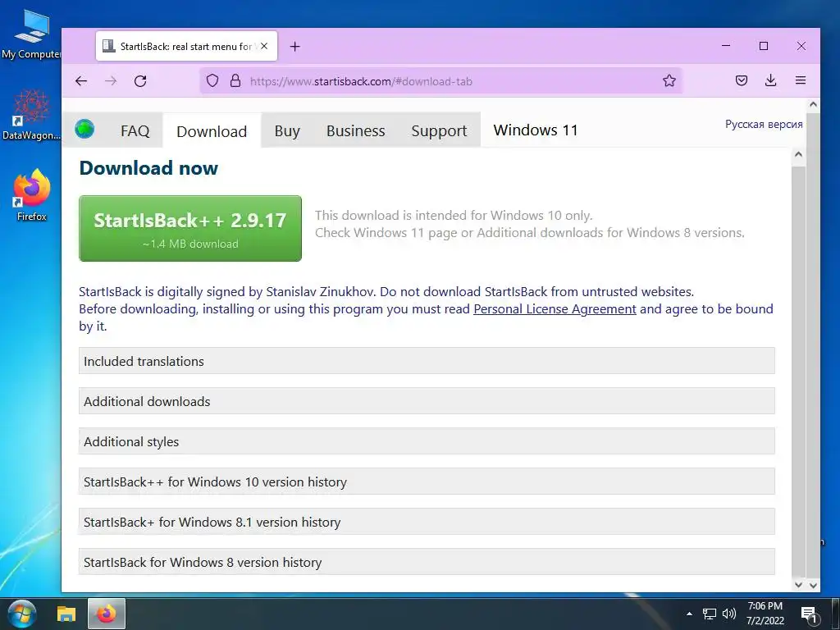Bookmark this page with the star icon

coord(669,81)
